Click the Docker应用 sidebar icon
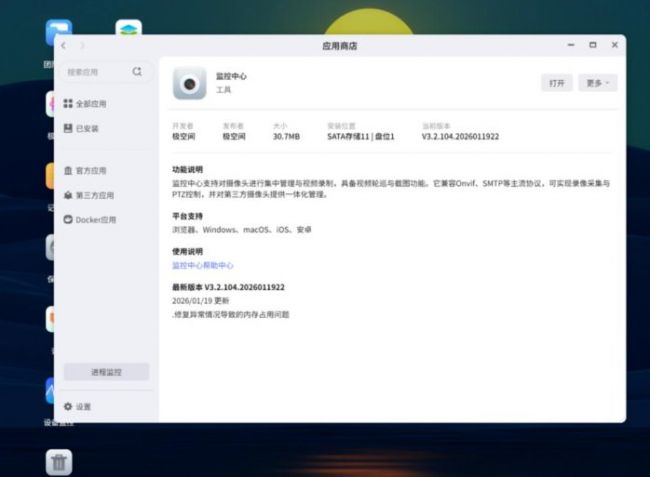This screenshot has width=650, height=477. click(x=67, y=219)
